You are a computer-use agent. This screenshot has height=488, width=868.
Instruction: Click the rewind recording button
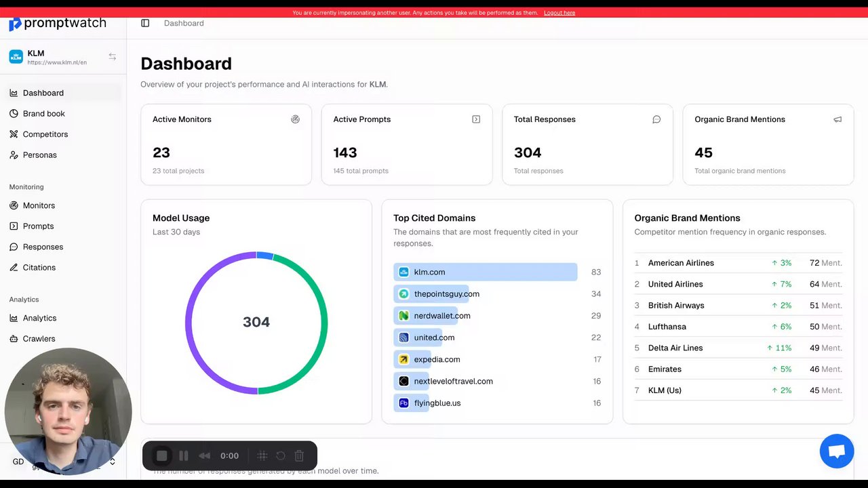coord(204,456)
